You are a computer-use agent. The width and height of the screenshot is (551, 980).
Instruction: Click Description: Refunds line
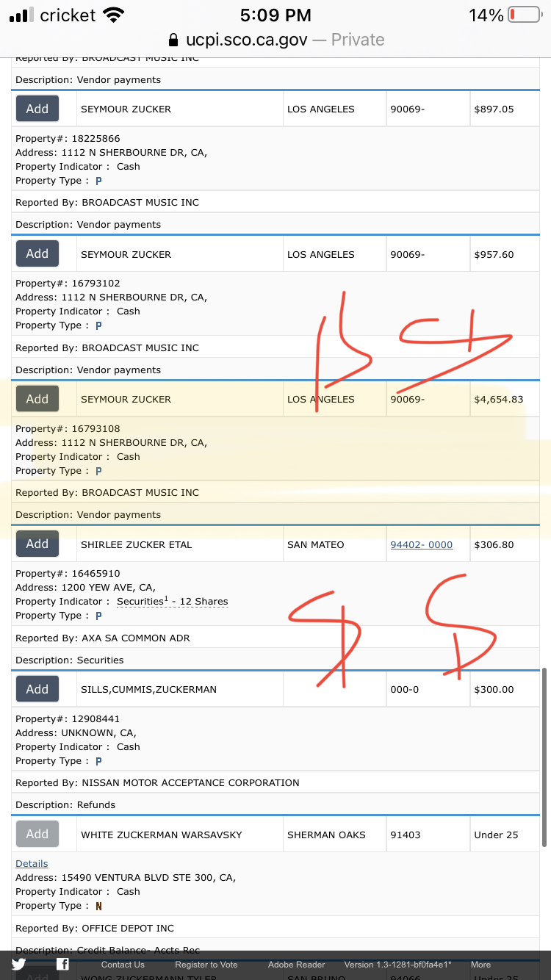click(65, 804)
